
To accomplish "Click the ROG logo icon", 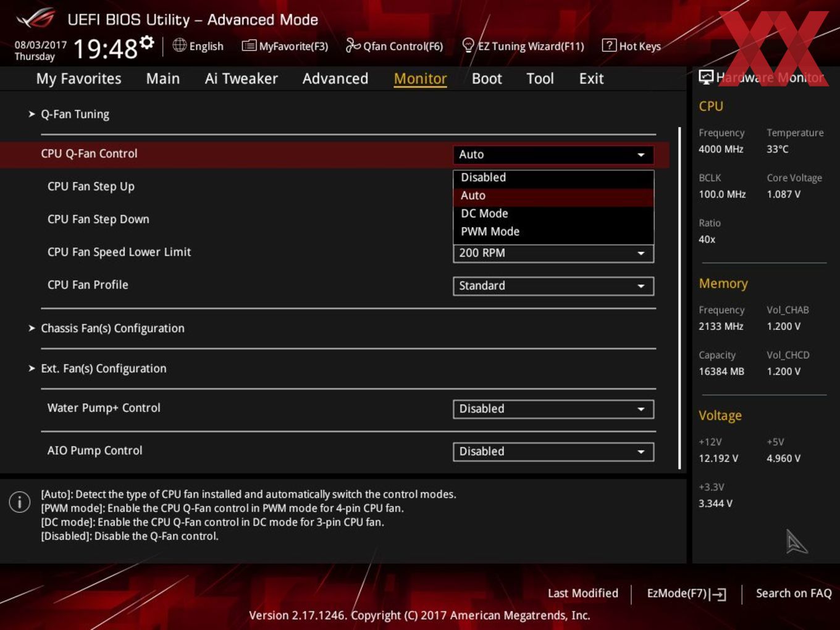I will [36, 19].
